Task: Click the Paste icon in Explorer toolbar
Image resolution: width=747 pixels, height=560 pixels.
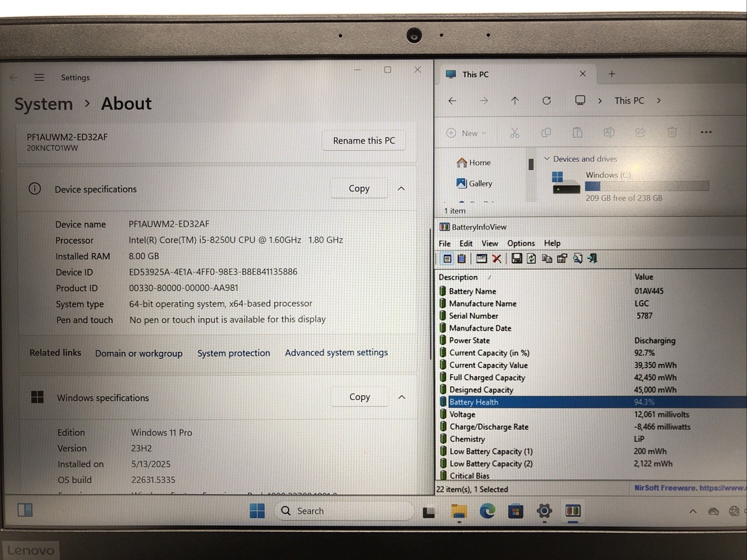Action: (577, 133)
